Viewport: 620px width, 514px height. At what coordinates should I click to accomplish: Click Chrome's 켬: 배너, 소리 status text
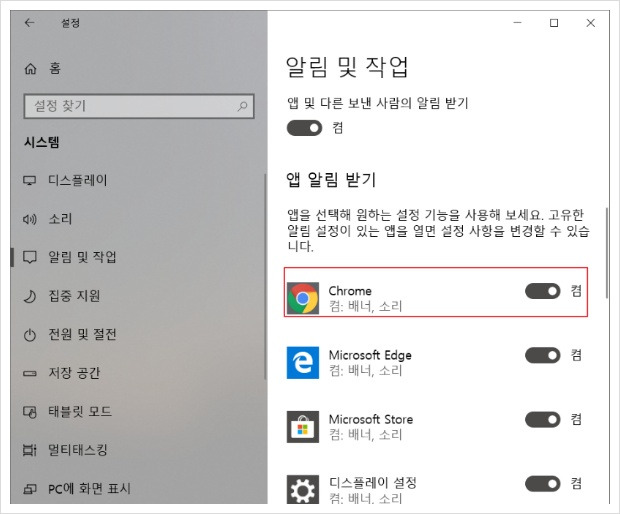point(365,306)
